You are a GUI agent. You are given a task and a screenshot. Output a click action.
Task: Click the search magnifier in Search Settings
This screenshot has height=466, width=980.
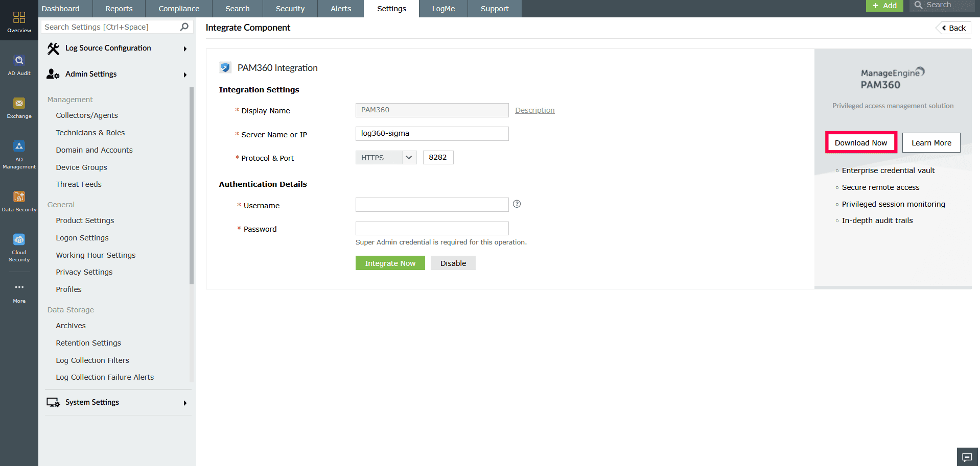(184, 27)
